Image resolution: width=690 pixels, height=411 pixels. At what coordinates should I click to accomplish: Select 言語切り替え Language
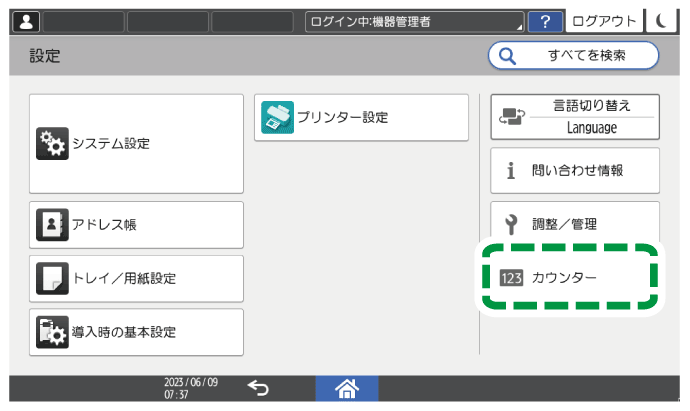pos(575,117)
